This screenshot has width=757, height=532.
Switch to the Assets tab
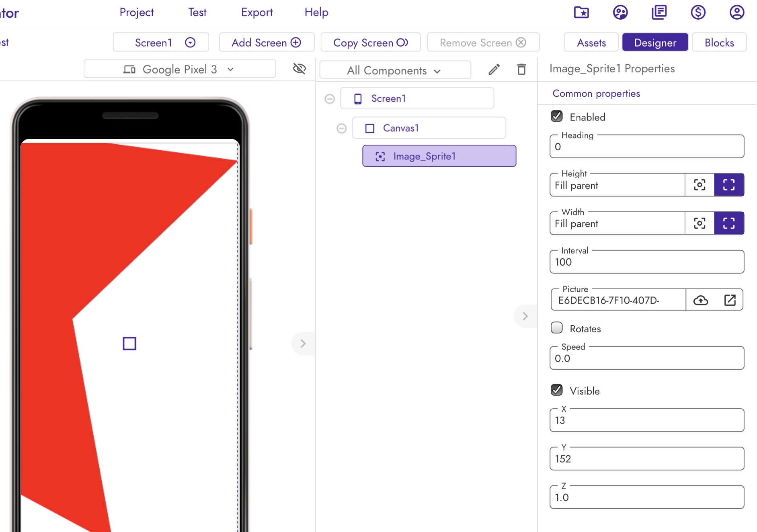(x=591, y=42)
